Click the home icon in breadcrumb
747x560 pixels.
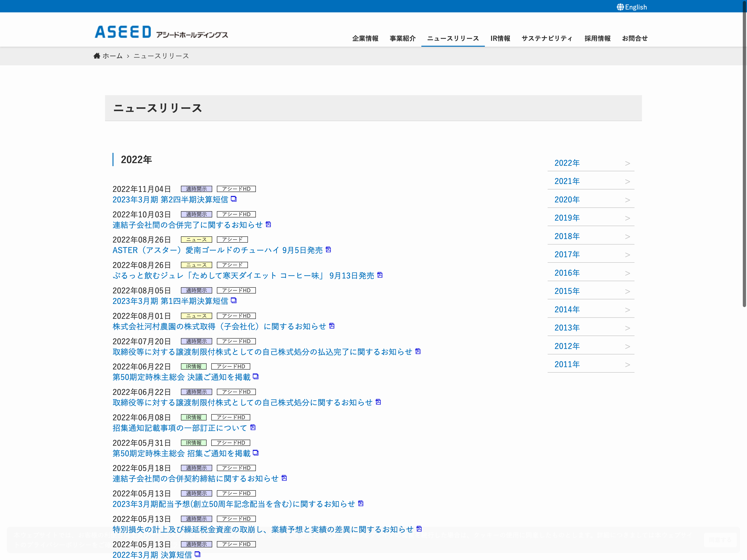97,56
